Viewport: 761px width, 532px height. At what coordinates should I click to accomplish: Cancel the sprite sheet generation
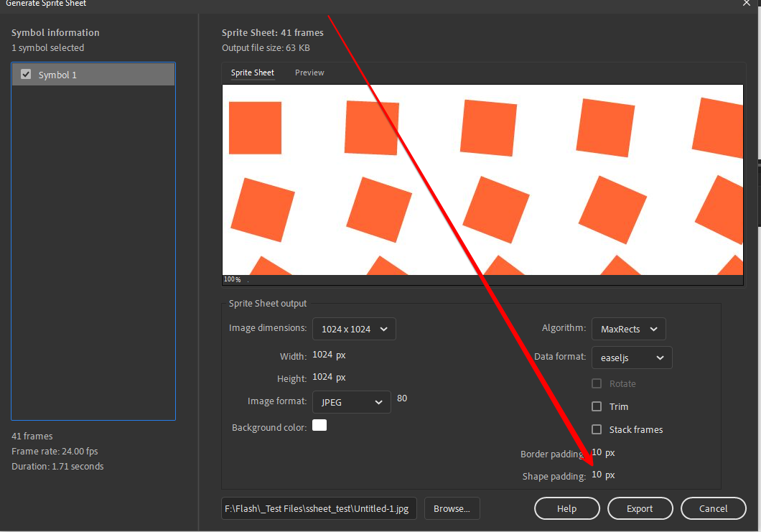[x=714, y=508]
